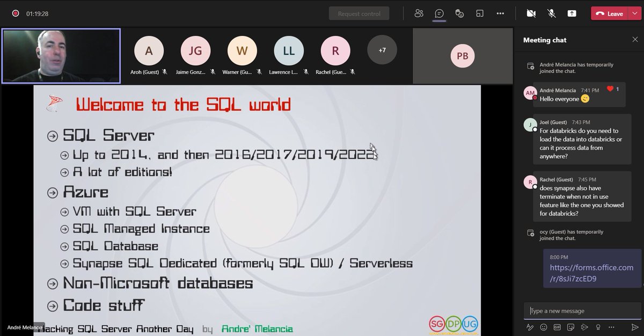Open the reactions and raise hand icon

[x=459, y=13]
